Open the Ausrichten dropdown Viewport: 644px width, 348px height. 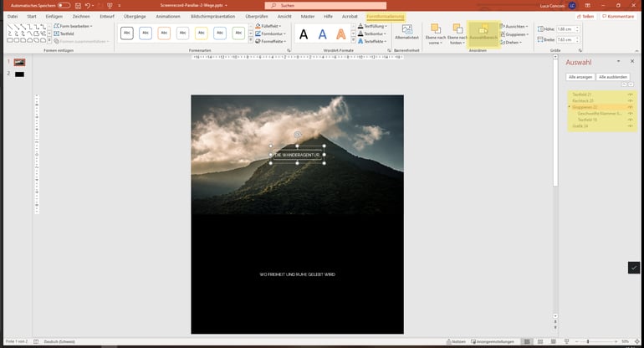514,26
